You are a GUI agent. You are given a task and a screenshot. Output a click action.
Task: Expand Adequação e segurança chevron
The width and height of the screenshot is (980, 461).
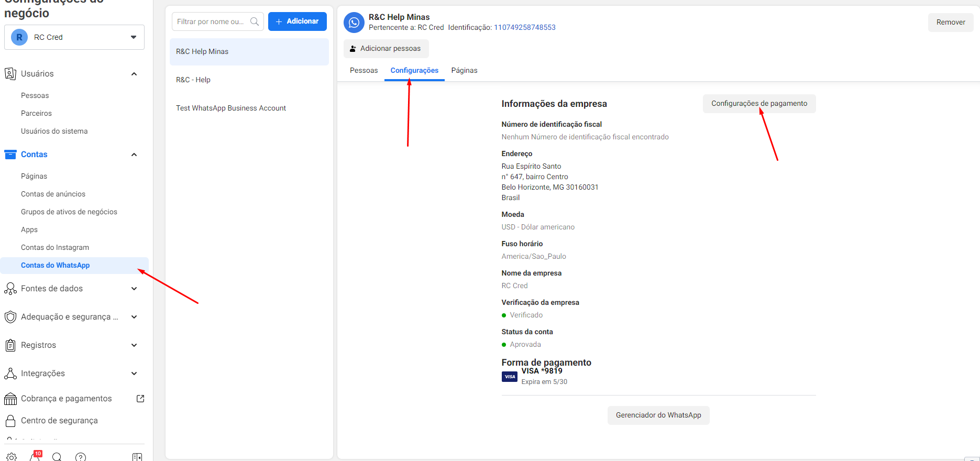(x=134, y=317)
